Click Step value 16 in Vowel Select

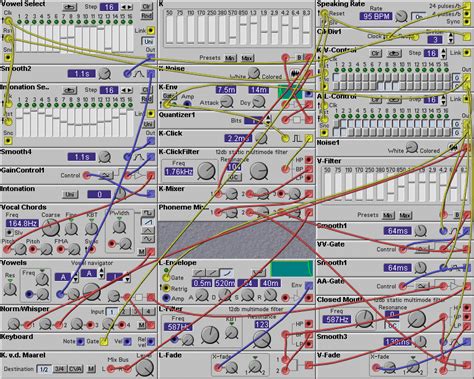109,7
